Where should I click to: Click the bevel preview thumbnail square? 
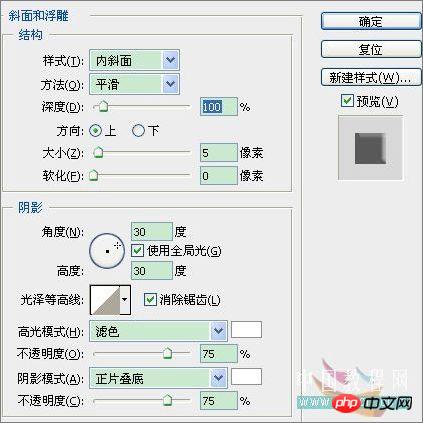(370, 148)
